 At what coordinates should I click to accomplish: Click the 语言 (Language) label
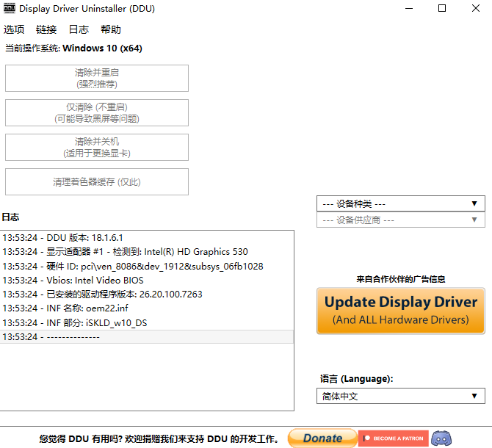click(356, 379)
